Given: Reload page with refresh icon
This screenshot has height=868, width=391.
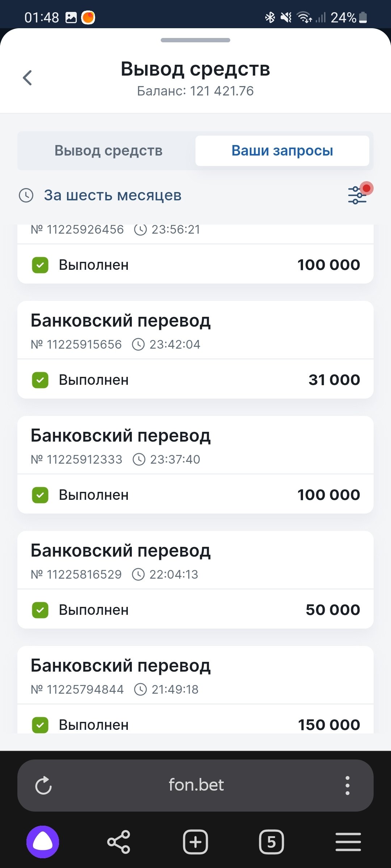Looking at the screenshot, I should pyautogui.click(x=43, y=785).
